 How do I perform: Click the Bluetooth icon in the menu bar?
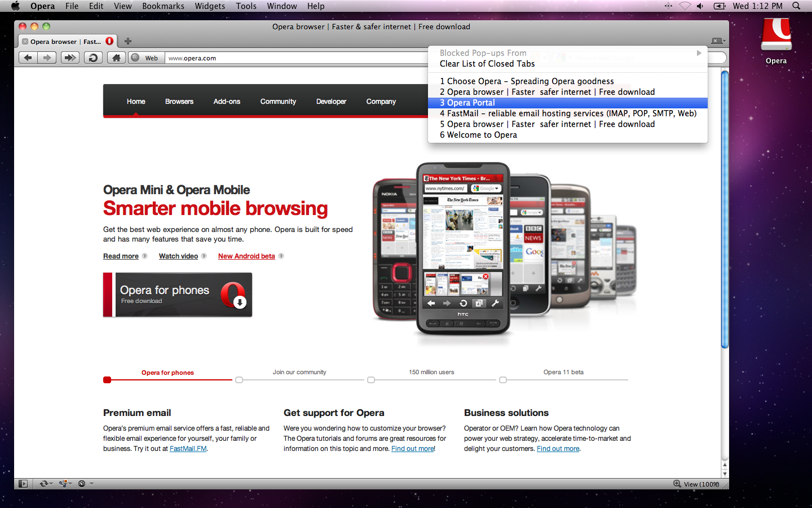tap(668, 6)
